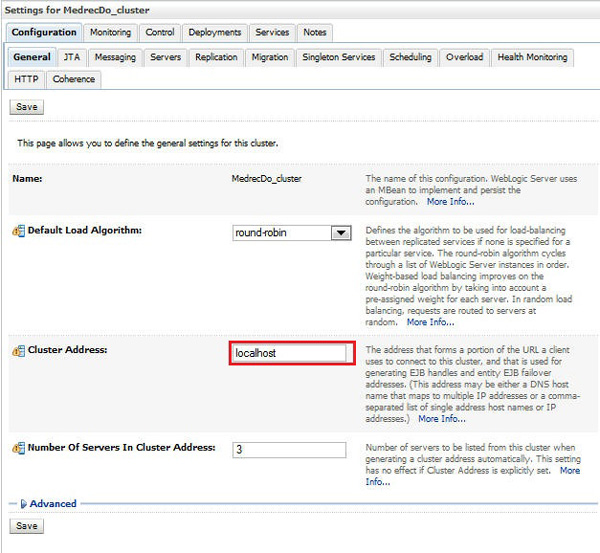
Task: Expand the Advanced section triangle
Action: point(23,504)
